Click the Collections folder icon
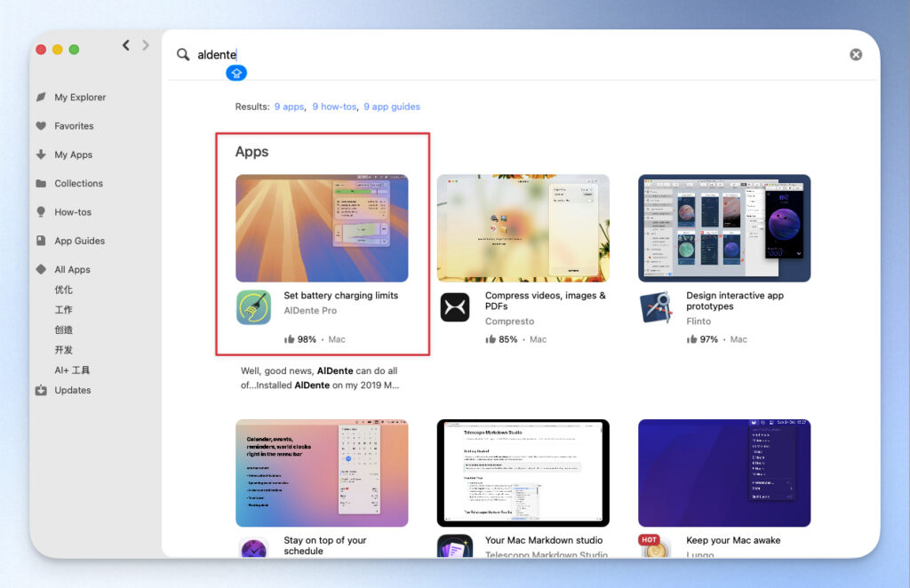910x588 pixels. click(41, 183)
